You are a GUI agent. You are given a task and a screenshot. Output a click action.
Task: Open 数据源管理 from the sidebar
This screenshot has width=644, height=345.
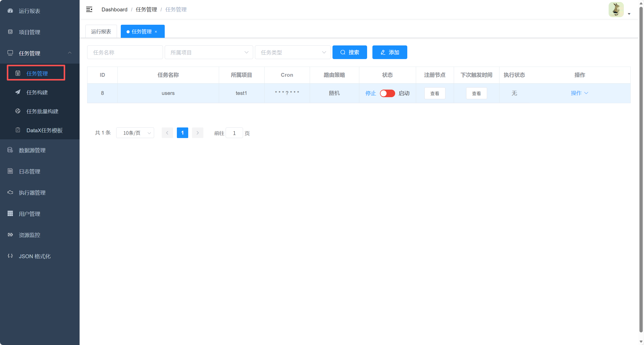click(x=32, y=150)
